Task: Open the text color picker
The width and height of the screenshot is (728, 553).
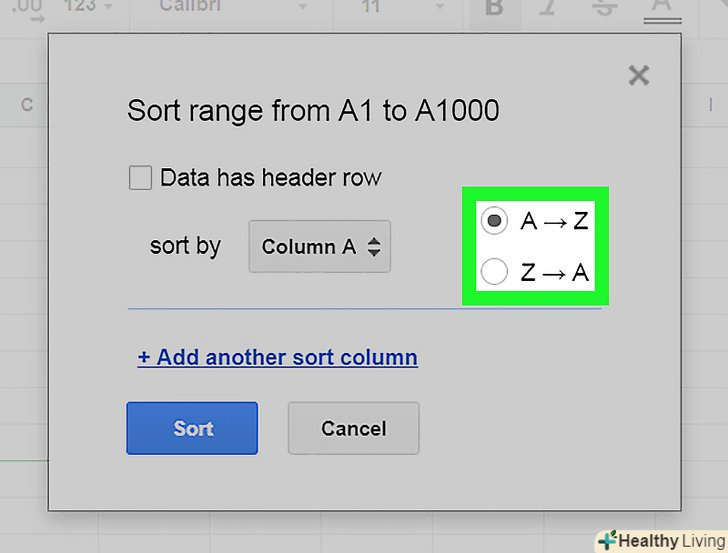Action: pyautogui.click(x=662, y=8)
